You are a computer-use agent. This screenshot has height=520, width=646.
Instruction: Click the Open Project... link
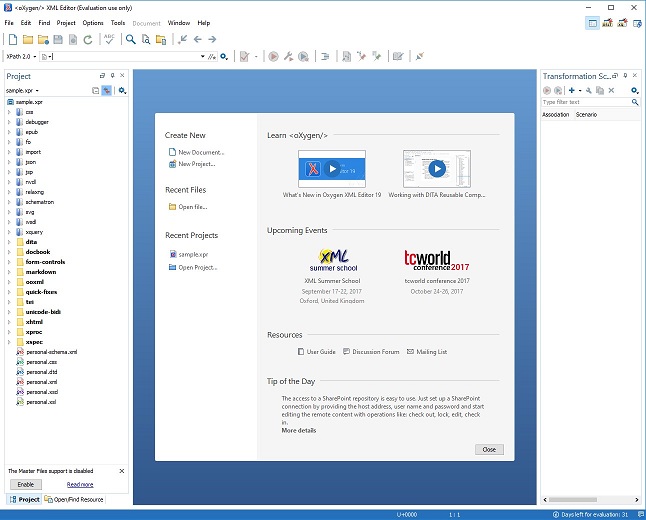(193, 267)
